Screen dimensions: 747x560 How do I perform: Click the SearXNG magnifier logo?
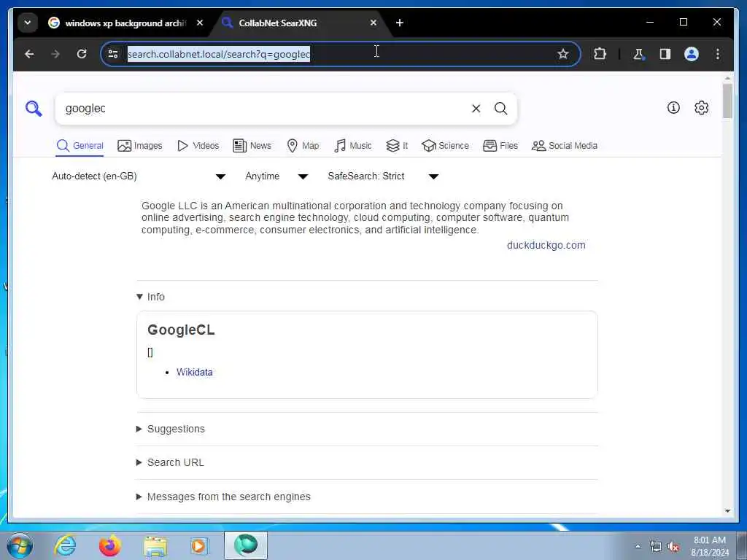pos(34,109)
